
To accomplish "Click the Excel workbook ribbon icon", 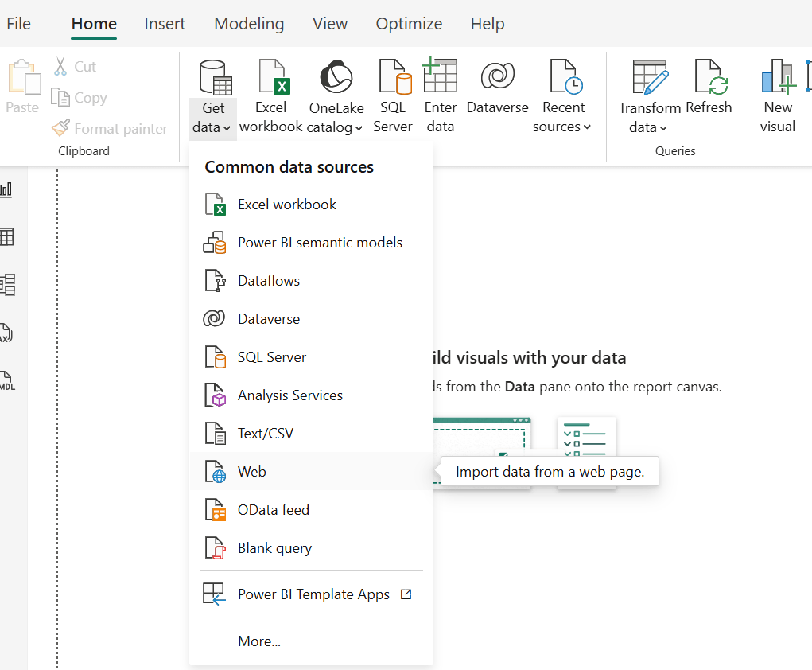I will tap(274, 76).
